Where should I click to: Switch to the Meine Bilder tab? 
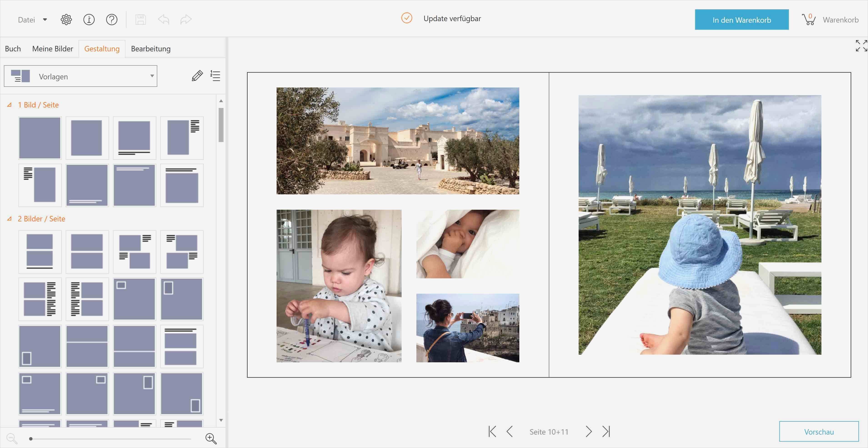(x=53, y=49)
